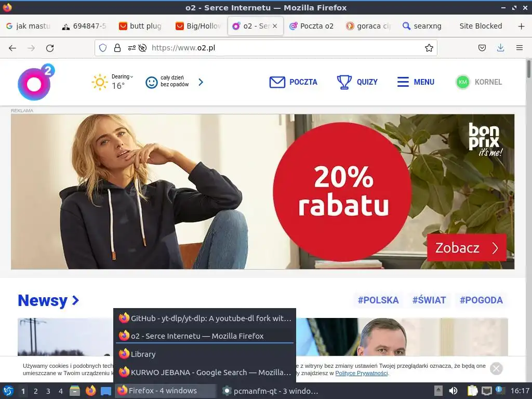Open Quizy via the trophy icon
The height and width of the screenshot is (399, 532).
[344, 82]
